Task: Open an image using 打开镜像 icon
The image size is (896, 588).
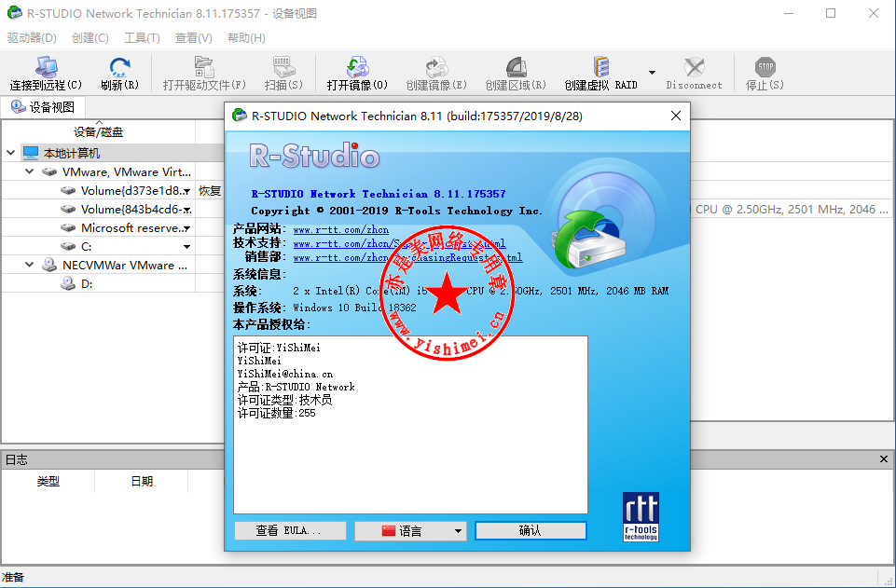Action: (x=357, y=67)
